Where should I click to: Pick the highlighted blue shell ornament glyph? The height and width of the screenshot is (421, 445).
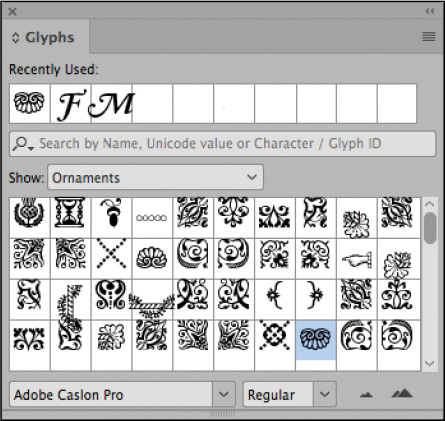coord(316,340)
